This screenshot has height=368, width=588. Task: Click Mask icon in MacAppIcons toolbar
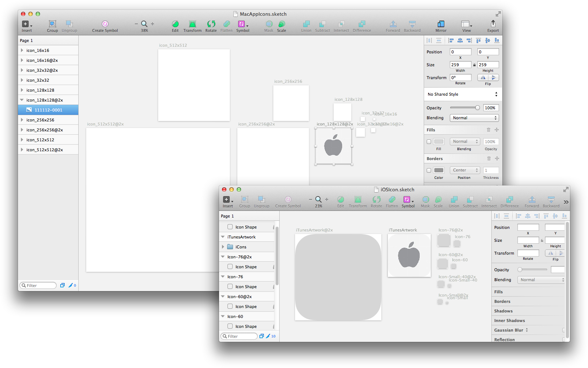coord(269,24)
